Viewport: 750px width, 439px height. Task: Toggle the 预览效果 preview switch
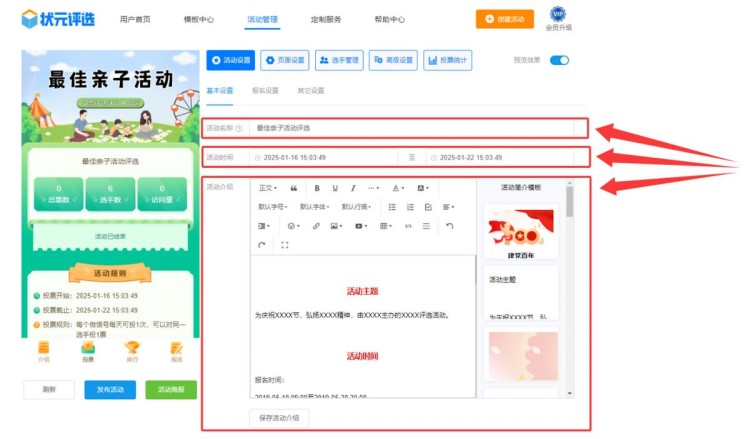pyautogui.click(x=559, y=60)
